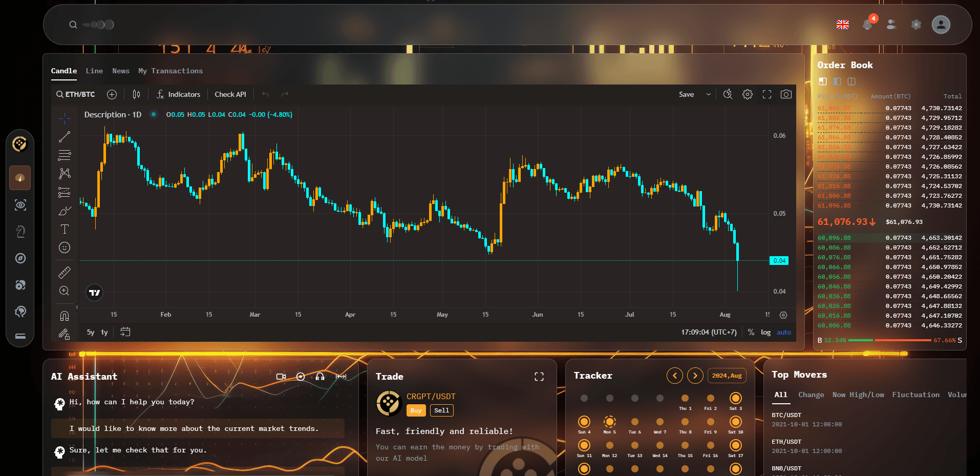Image resolution: width=980 pixels, height=476 pixels.
Task: Switch price scale to log mode
Action: coord(765,332)
